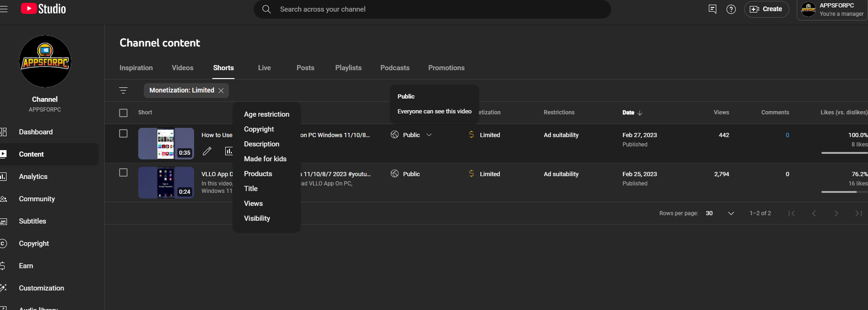Click the Customization wand sidebar icon

tap(3, 288)
